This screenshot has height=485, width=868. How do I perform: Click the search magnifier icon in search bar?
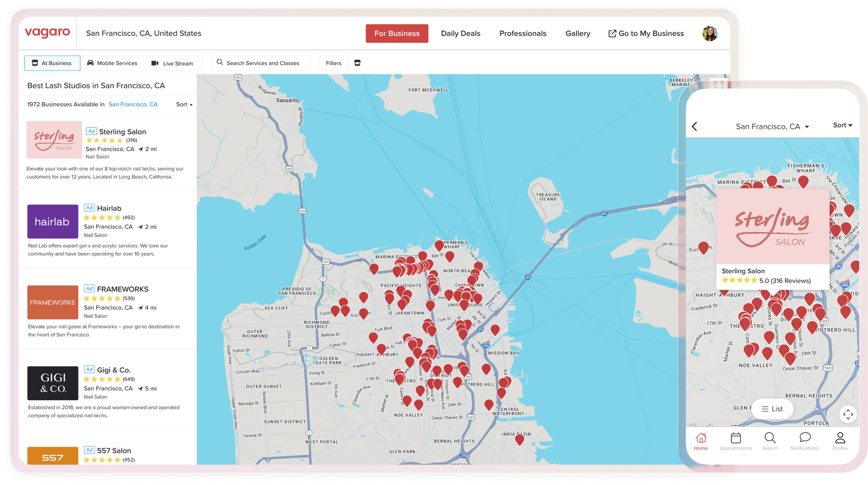(x=220, y=63)
